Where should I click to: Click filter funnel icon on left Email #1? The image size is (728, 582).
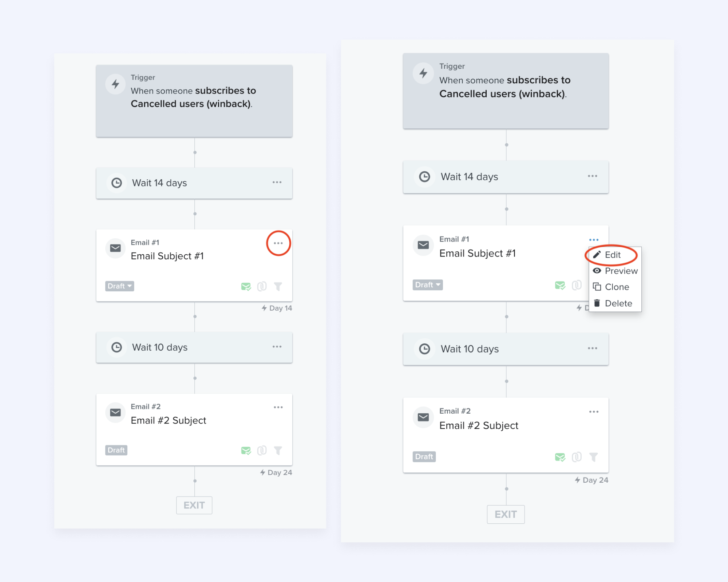(278, 287)
